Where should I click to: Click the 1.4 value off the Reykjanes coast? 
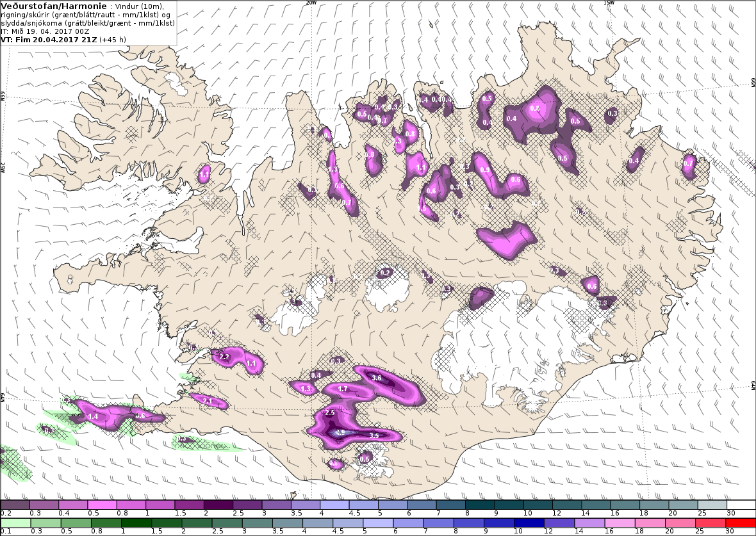[94, 416]
